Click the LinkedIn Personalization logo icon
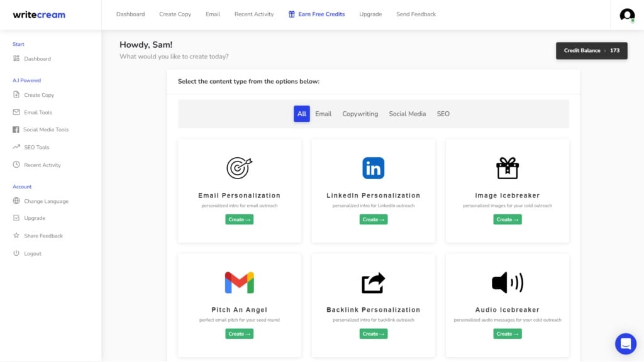Image resolution: width=644 pixels, height=362 pixels. (373, 168)
